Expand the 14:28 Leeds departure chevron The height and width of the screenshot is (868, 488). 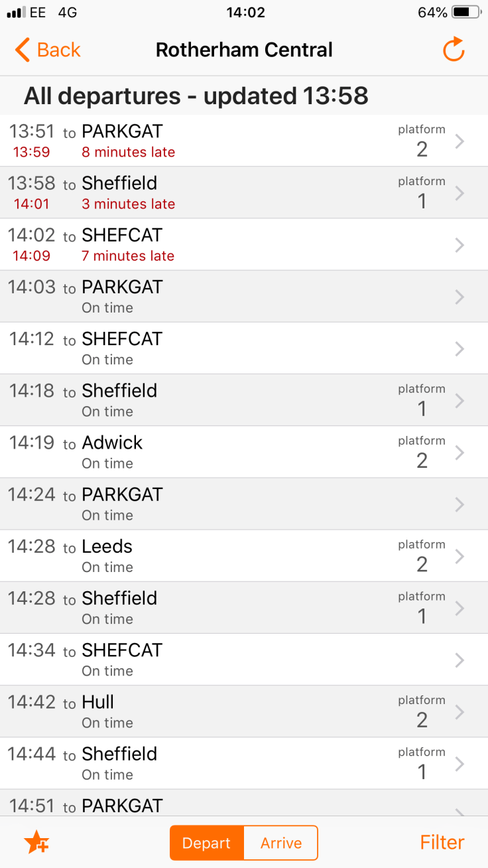pyautogui.click(x=459, y=556)
